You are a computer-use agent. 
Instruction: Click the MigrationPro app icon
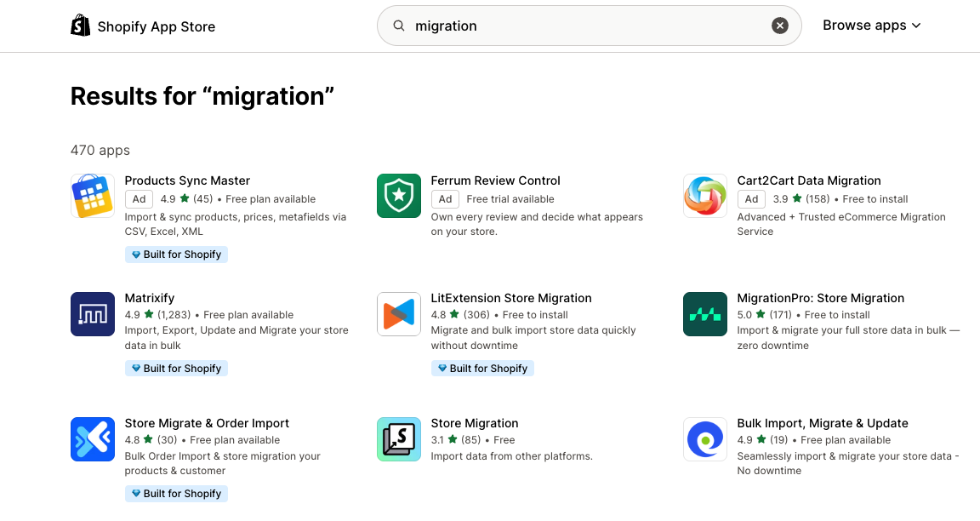705,314
